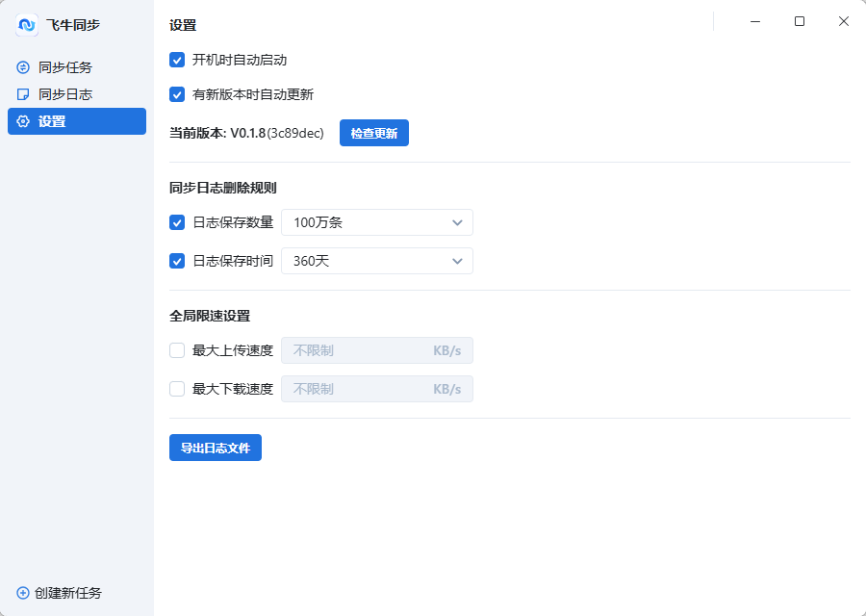Enable the 最大上传速度 limit checkbox
This screenshot has width=866, height=616.
(177, 350)
